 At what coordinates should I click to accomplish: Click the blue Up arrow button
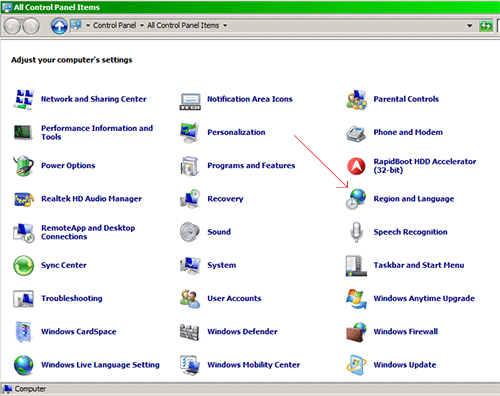pos(59,26)
